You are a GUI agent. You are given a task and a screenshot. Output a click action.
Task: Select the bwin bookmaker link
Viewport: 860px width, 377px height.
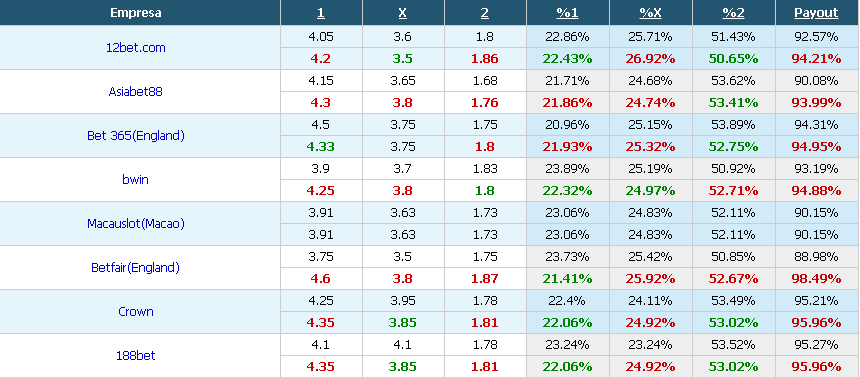pyautogui.click(x=135, y=179)
